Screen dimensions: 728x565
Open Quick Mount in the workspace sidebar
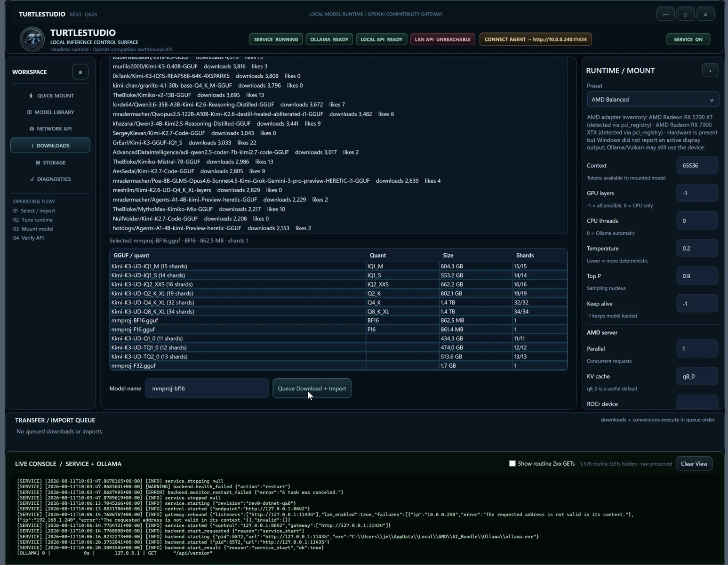50,96
